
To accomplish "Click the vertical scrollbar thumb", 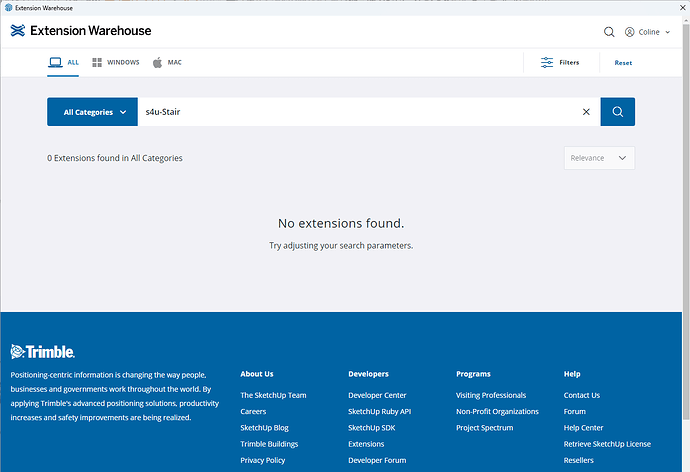I will (686, 222).
